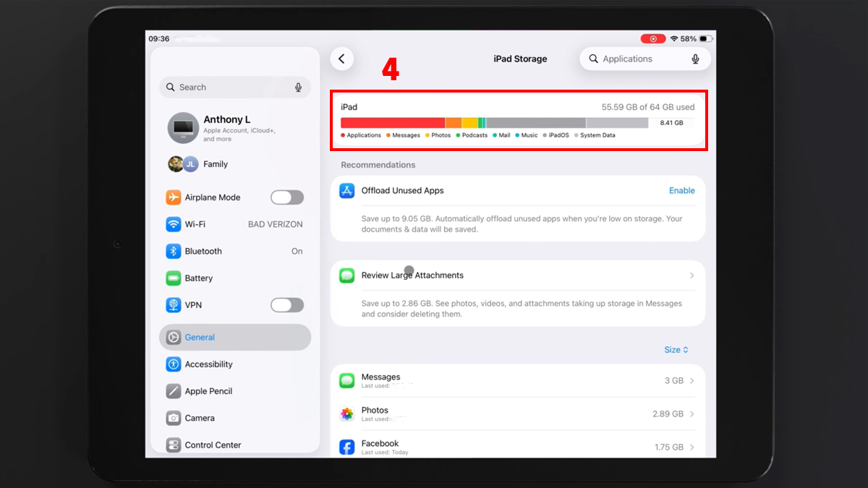Tap '8.41 GB' free space label
This screenshot has height=488, width=868.
pyautogui.click(x=671, y=123)
